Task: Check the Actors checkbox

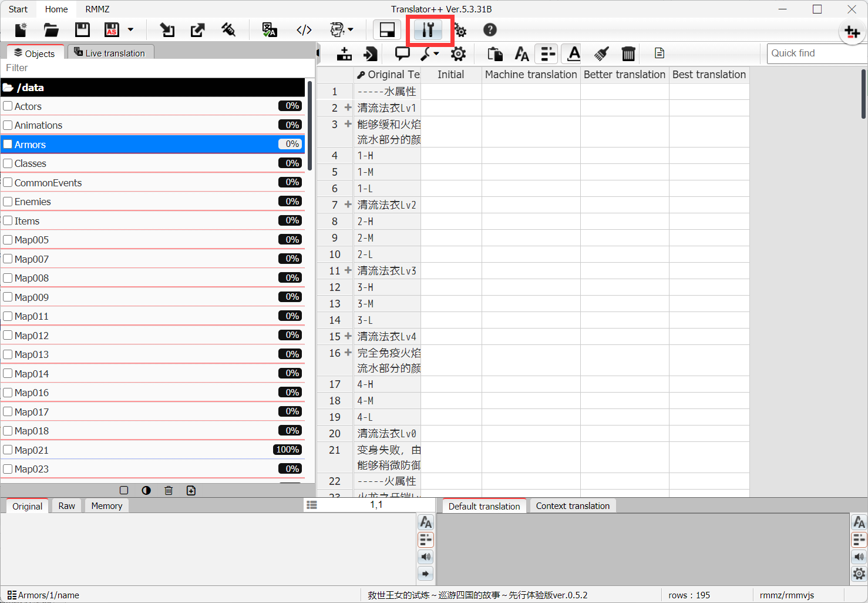Action: [8, 106]
